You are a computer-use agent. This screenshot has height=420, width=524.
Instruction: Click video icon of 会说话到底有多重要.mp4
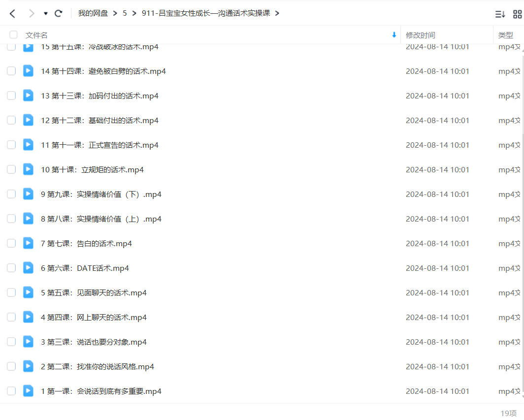28,391
